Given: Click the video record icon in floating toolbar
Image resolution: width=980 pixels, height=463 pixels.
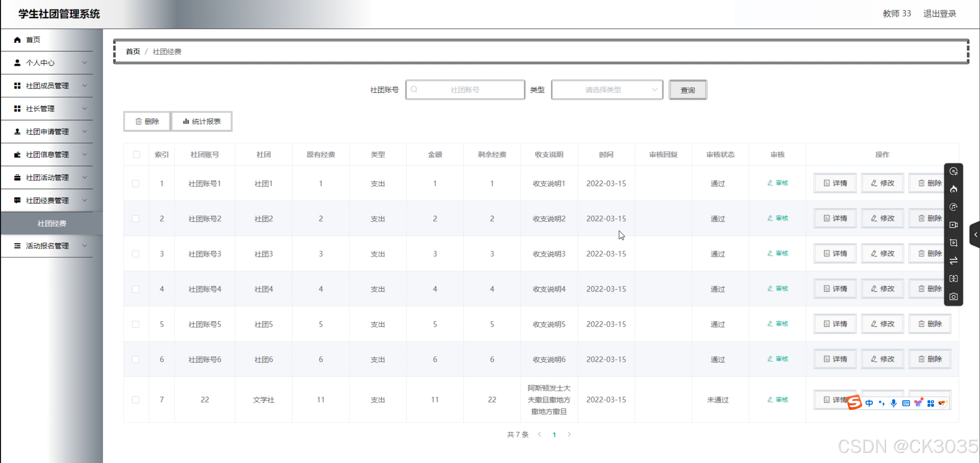Looking at the screenshot, I should tap(953, 225).
